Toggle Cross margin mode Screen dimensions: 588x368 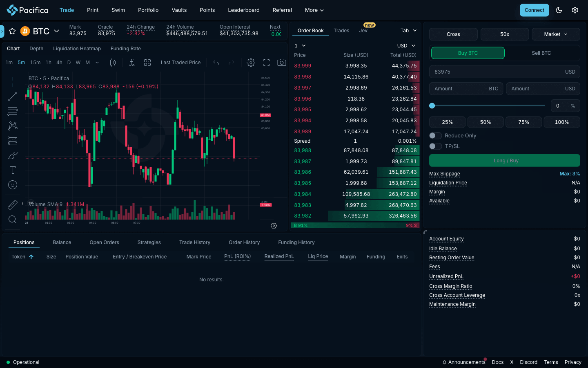(x=453, y=34)
